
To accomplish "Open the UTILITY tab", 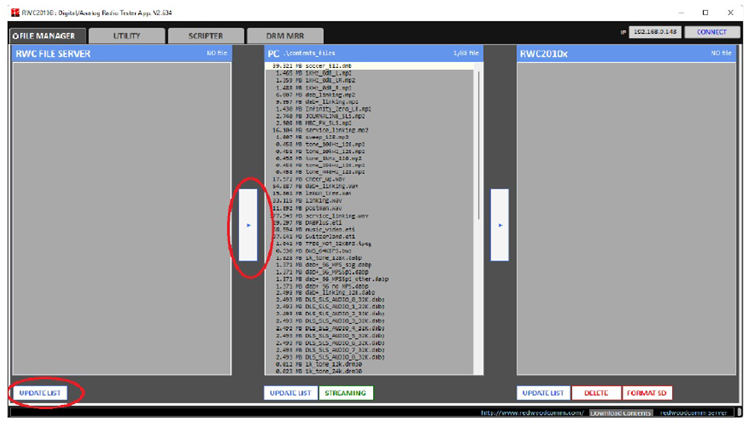I will pyautogui.click(x=127, y=36).
